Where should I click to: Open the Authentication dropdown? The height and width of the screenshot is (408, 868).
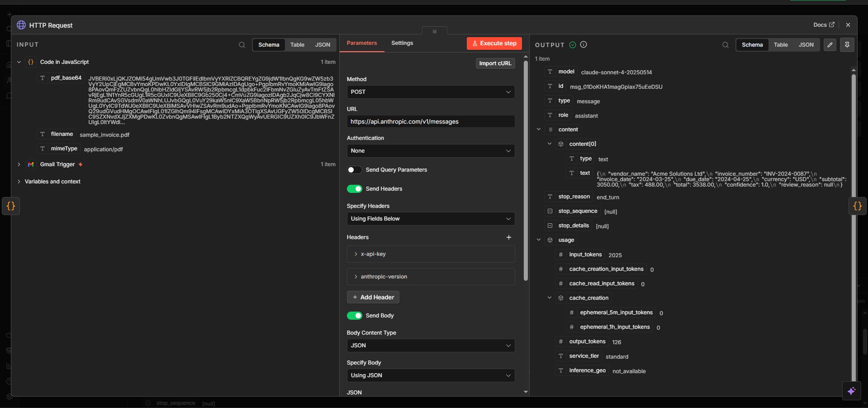pyautogui.click(x=431, y=151)
